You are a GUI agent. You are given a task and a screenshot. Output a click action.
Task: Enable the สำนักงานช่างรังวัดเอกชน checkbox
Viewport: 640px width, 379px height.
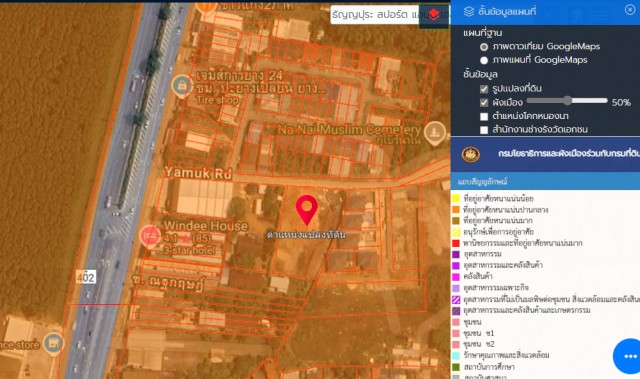click(x=484, y=130)
